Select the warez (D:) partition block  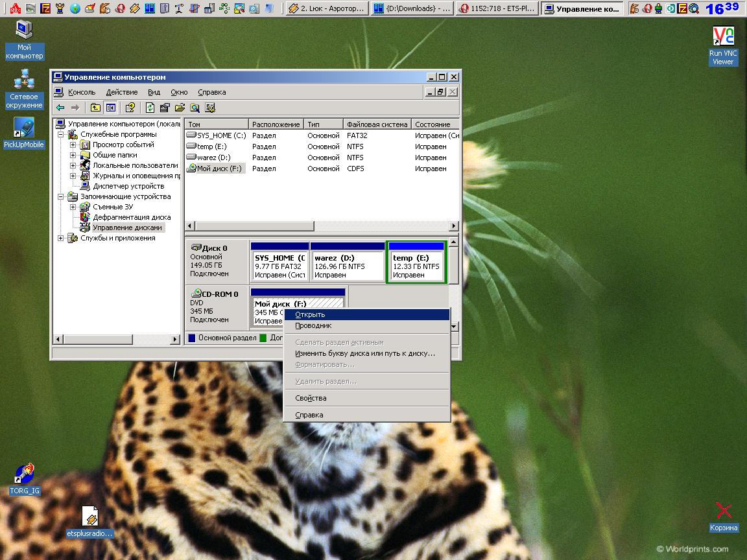click(347, 266)
